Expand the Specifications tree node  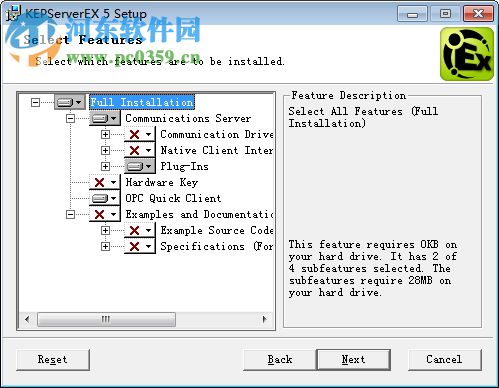click(x=105, y=246)
